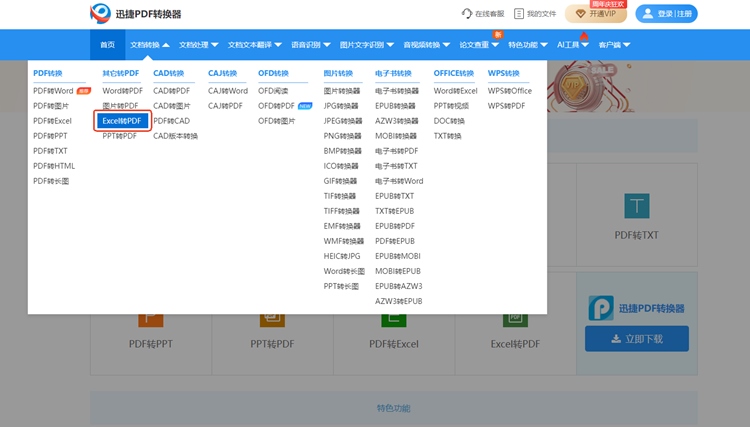
Task: Expand the 特色功能 dropdown in navbar
Action: (x=528, y=45)
